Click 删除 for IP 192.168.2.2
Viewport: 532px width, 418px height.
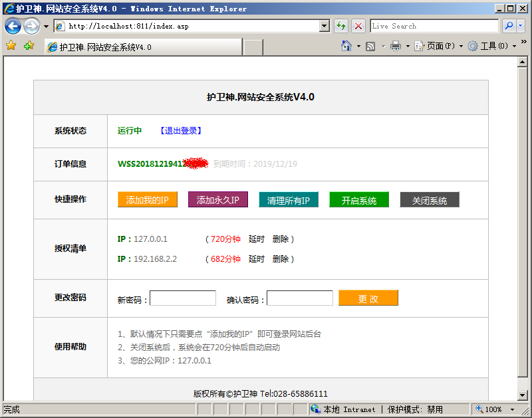pyautogui.click(x=281, y=259)
